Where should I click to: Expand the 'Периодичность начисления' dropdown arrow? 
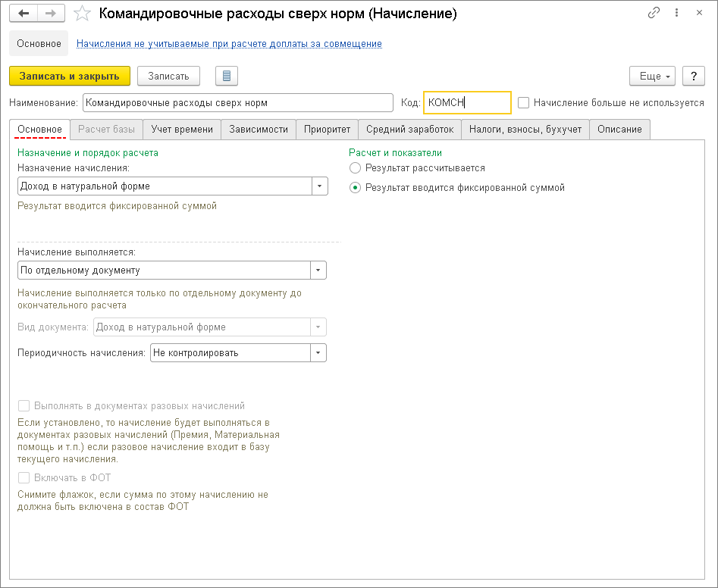click(x=318, y=353)
